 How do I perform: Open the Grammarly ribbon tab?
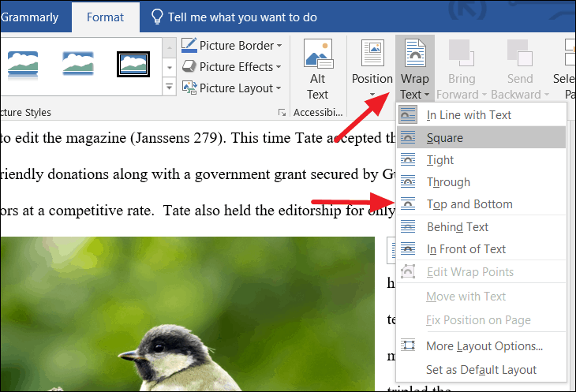pos(29,17)
